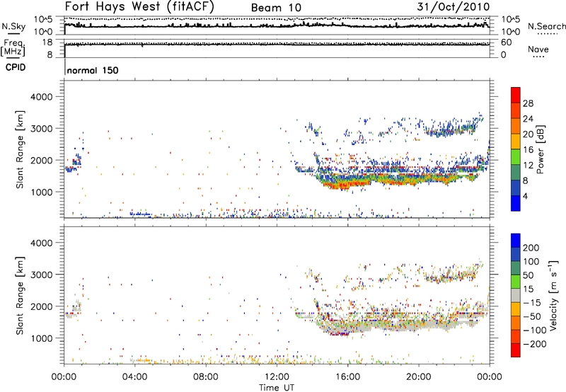The image size is (566, 392).
Task: Click the 'Power [dB]' axis label
Action: click(541, 149)
